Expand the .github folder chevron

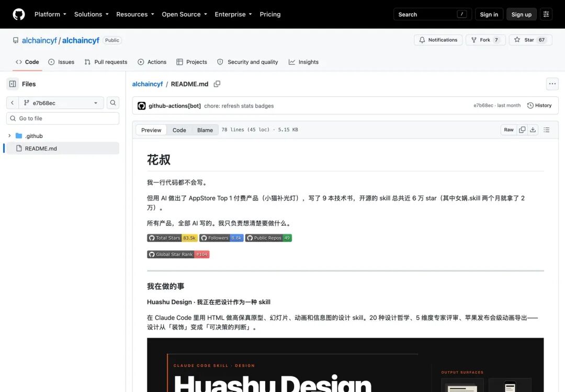pyautogui.click(x=10, y=136)
